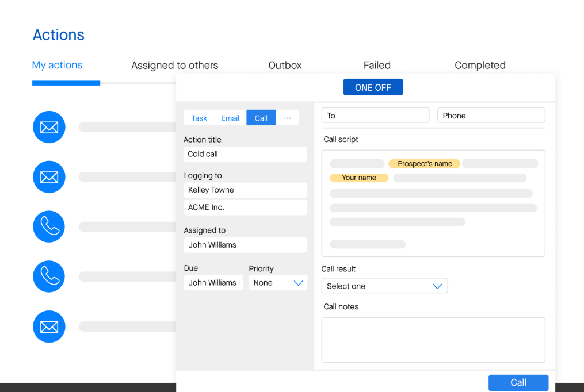Switch to the Outbox tab
This screenshot has width=584, height=392.
(285, 65)
